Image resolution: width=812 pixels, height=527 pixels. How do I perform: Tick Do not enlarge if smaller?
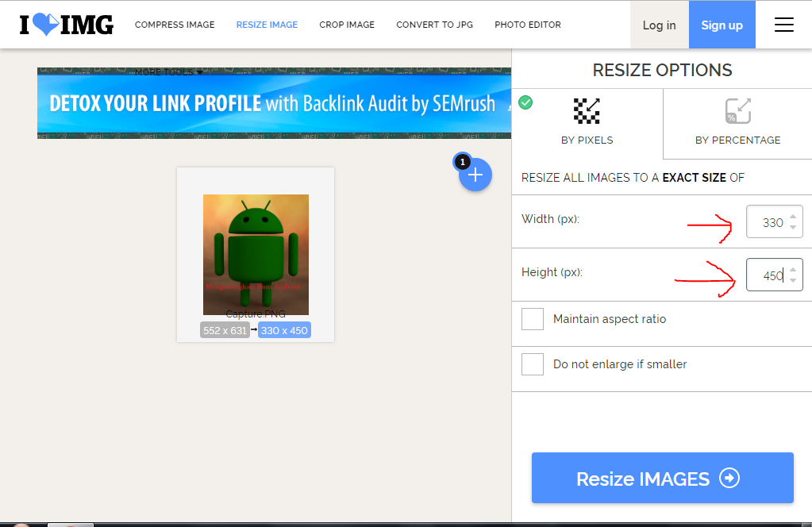(x=533, y=364)
